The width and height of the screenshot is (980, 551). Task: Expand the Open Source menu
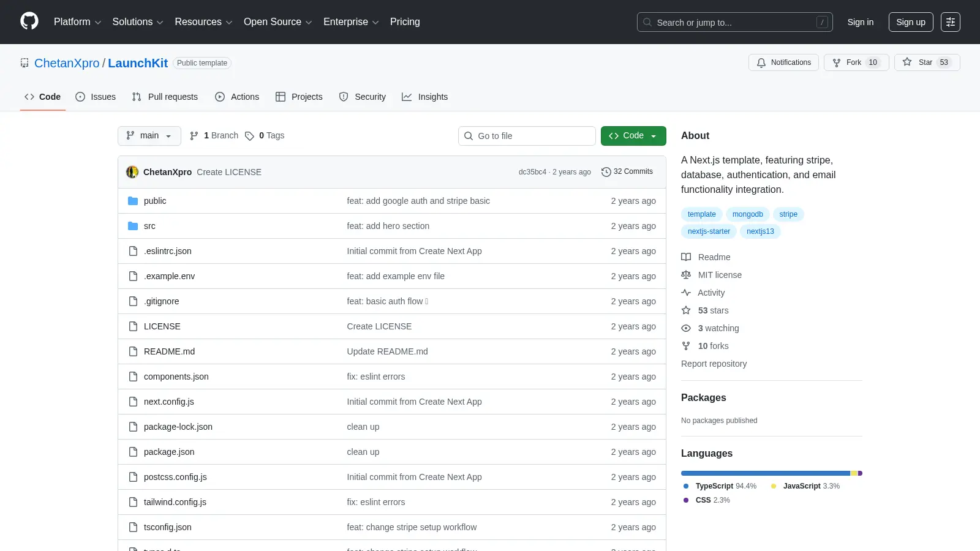click(x=278, y=22)
